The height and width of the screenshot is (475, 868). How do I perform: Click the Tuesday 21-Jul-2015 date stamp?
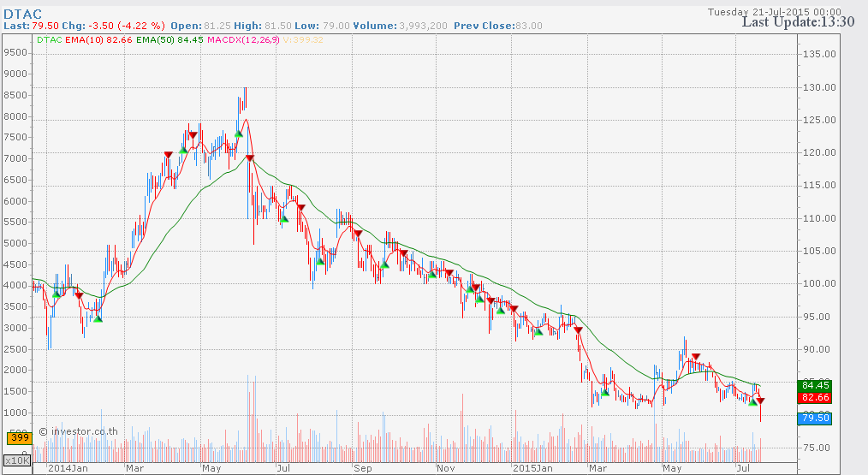click(774, 12)
